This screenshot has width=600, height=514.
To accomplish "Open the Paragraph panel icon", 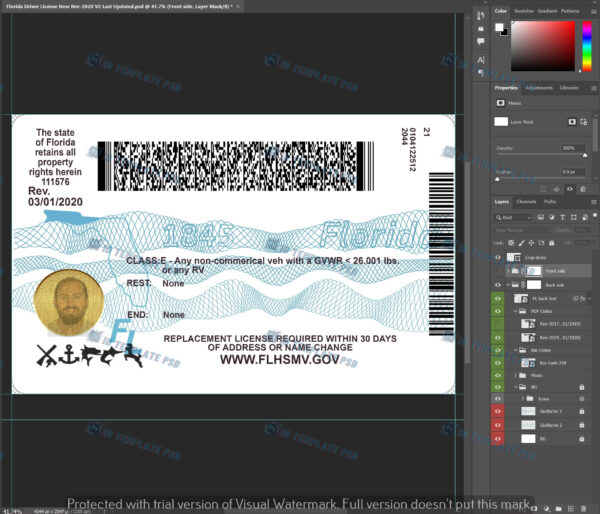I will click(481, 72).
